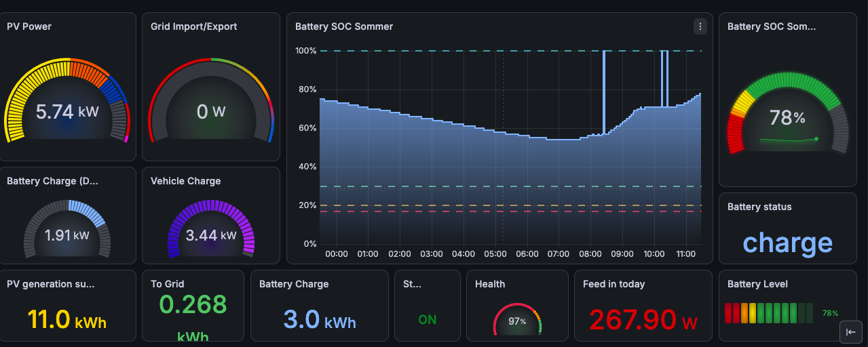Click the collapse sidebar arrow button
The height and width of the screenshot is (347, 868).
pos(851,332)
